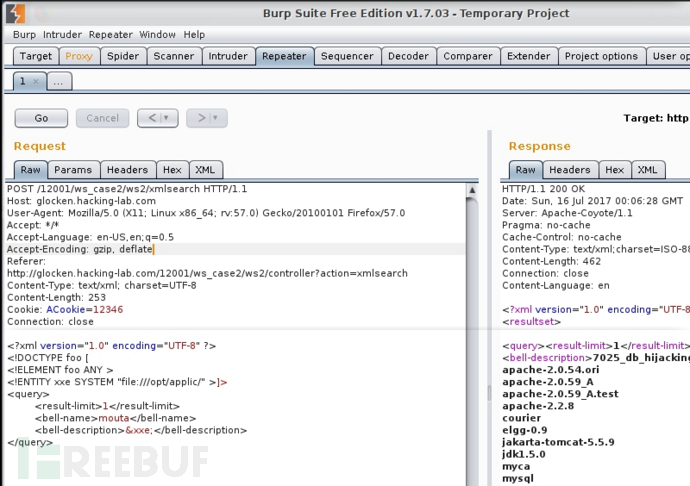690x486 pixels.
Task: Select repeater request tab 1
Action: coord(22,81)
